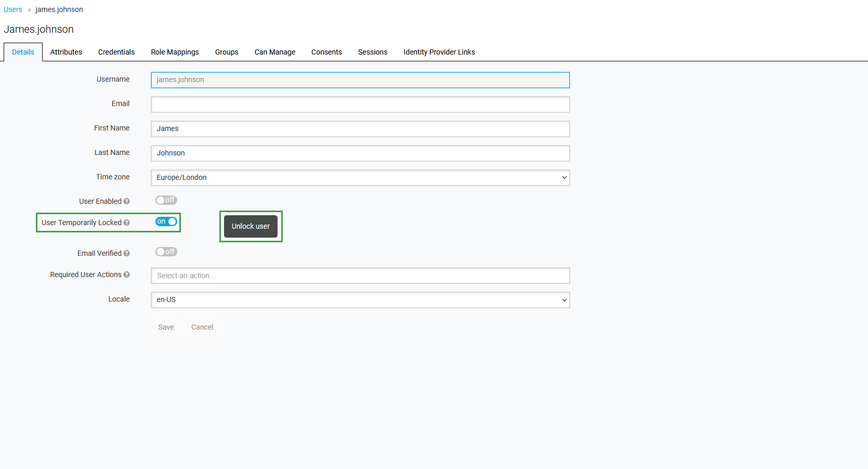This screenshot has height=469, width=868.
Task: Click help icon beside Required User Actions
Action: pos(127,275)
